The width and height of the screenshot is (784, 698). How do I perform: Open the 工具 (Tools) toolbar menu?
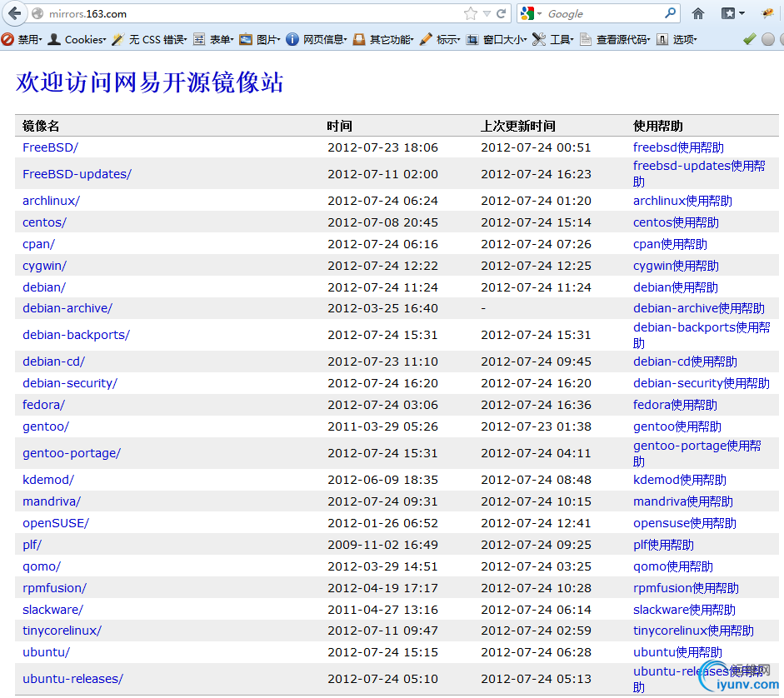pos(553,39)
